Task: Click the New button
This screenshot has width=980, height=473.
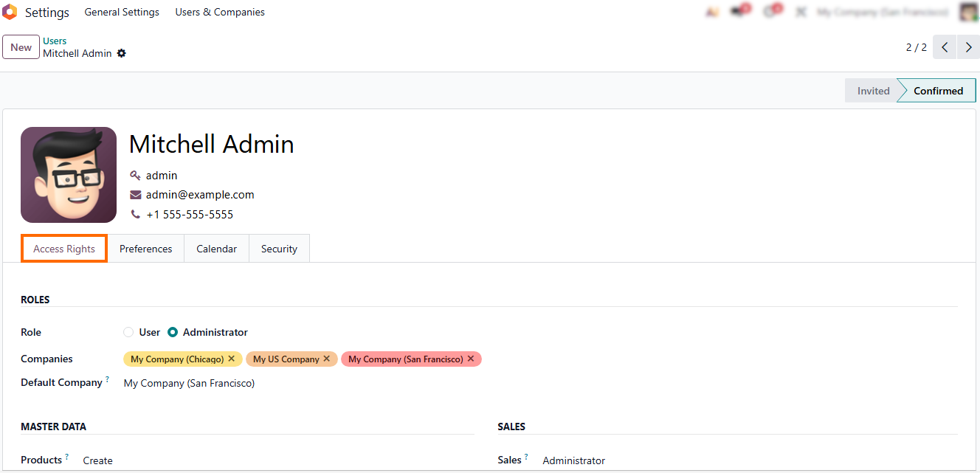Action: [x=21, y=47]
